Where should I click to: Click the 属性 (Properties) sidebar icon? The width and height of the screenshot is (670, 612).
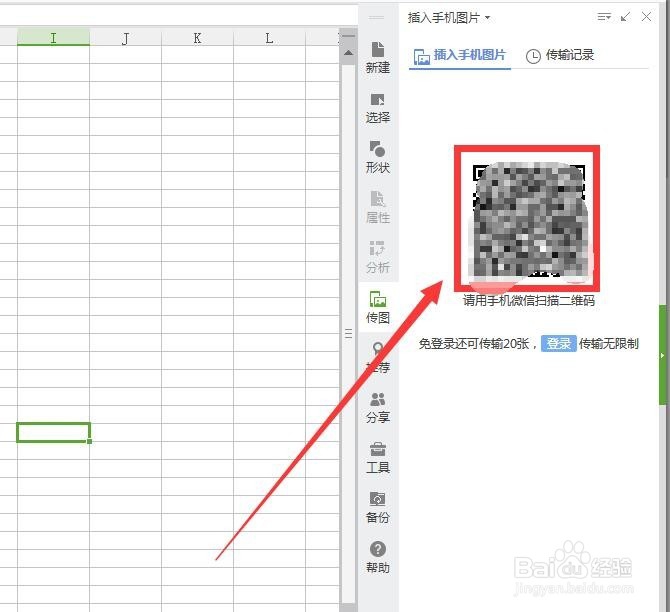[378, 208]
